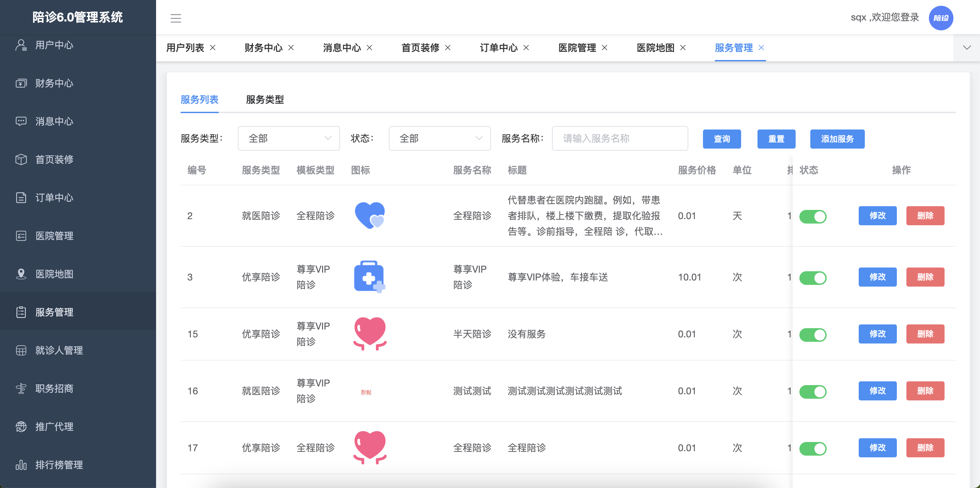Toggle off status switch for 半天陪诊 row
The width and height of the screenshot is (980, 488).
(813, 334)
